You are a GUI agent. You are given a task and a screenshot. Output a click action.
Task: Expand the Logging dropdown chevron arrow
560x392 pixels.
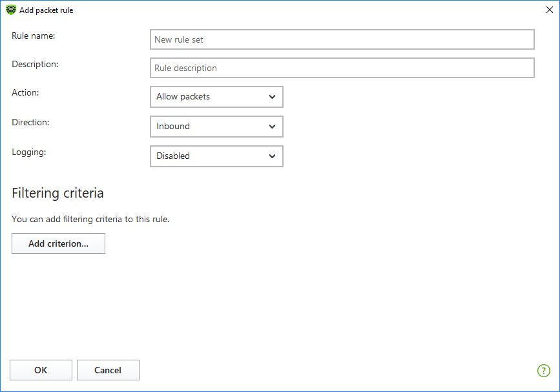pos(272,156)
